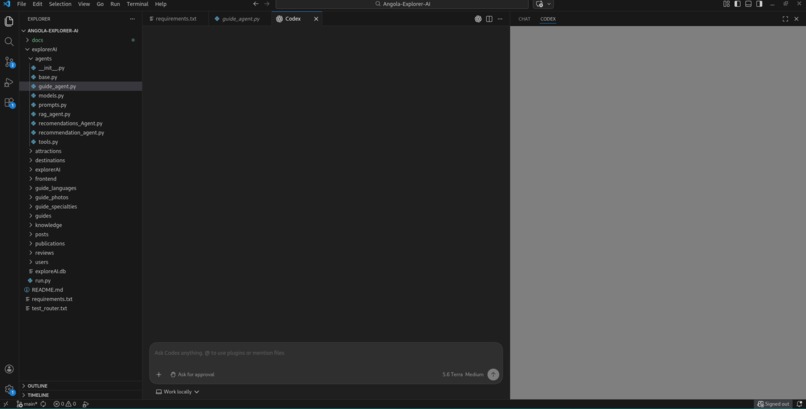Switch to the CHAT panel tab
806x409 pixels.
pos(524,19)
